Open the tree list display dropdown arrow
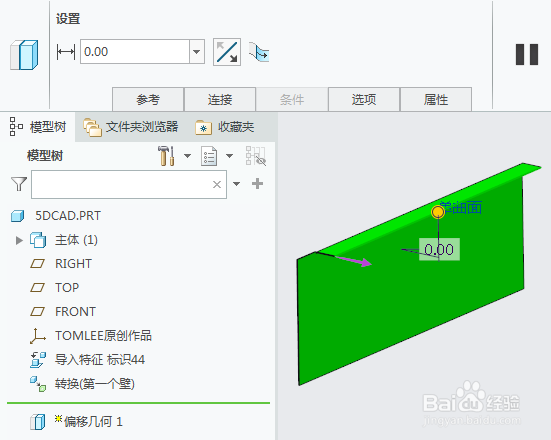This screenshot has height=440, width=551. (229, 156)
